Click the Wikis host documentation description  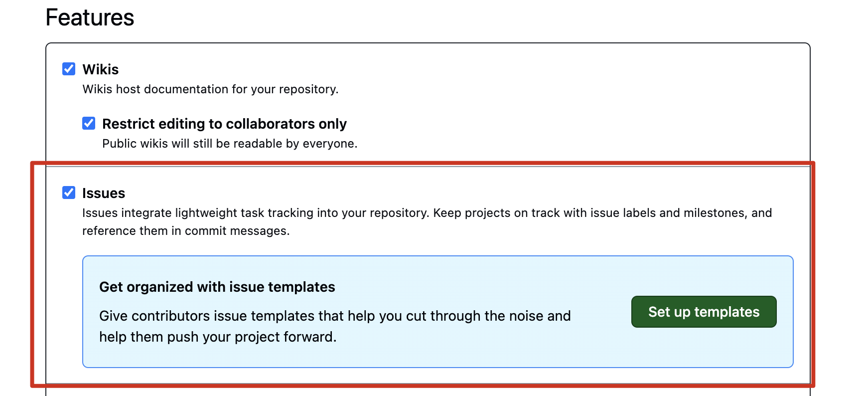pyautogui.click(x=210, y=89)
